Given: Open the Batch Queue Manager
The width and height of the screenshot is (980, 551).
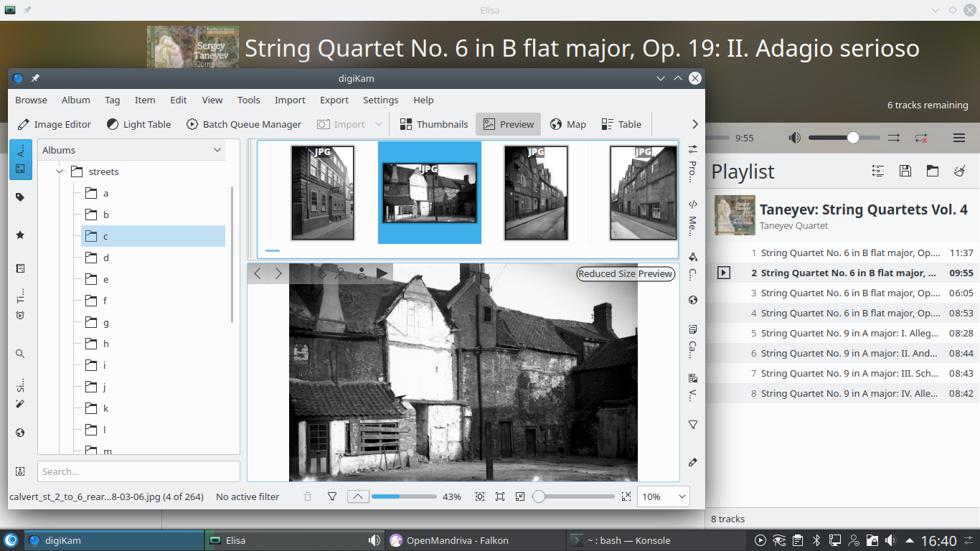Looking at the screenshot, I should (x=244, y=124).
